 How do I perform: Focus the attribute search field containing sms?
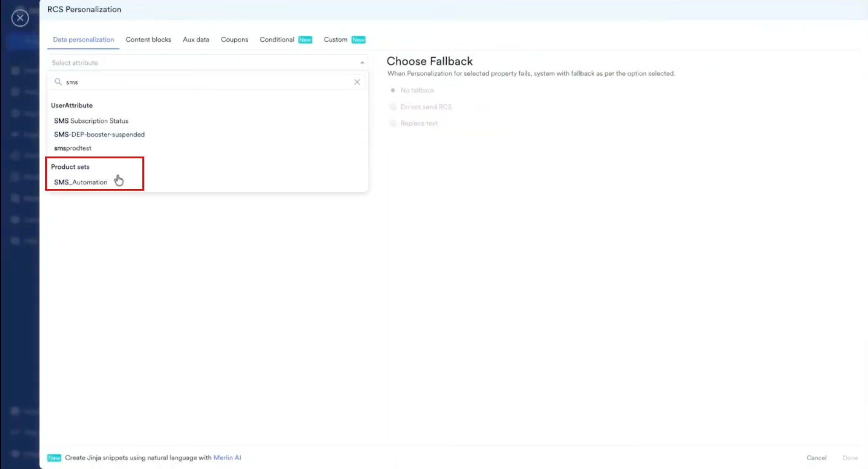pyautogui.click(x=208, y=82)
